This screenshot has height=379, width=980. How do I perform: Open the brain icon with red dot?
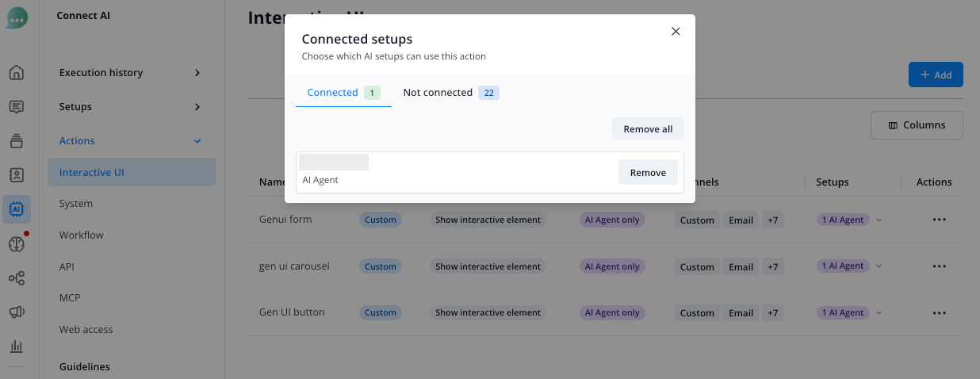click(x=16, y=243)
